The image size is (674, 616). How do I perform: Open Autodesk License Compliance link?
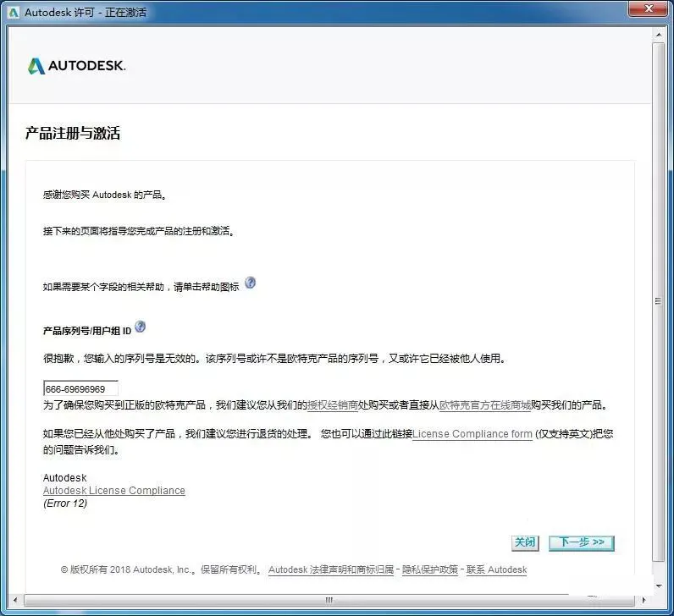pyautogui.click(x=114, y=491)
